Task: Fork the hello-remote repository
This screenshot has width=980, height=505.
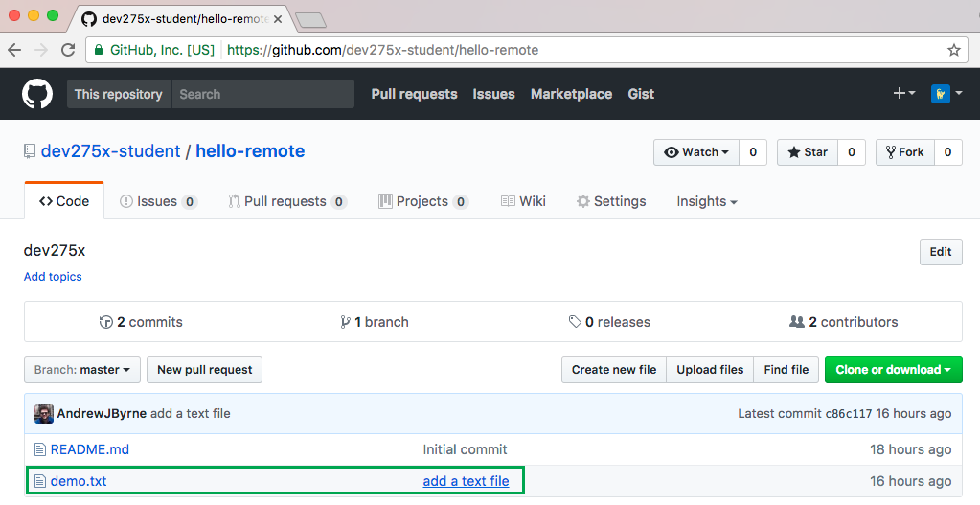Action: click(x=905, y=152)
